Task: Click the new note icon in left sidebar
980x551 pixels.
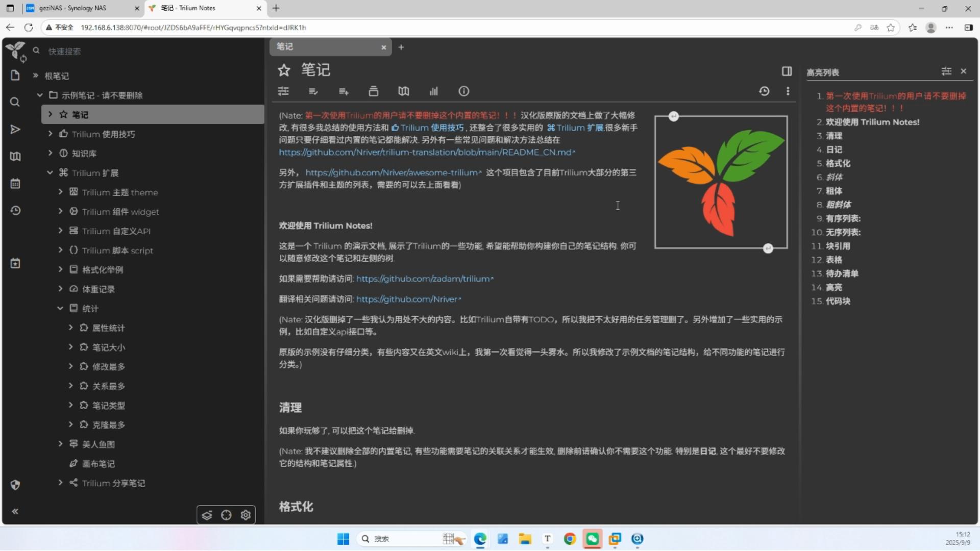Action: [15, 76]
